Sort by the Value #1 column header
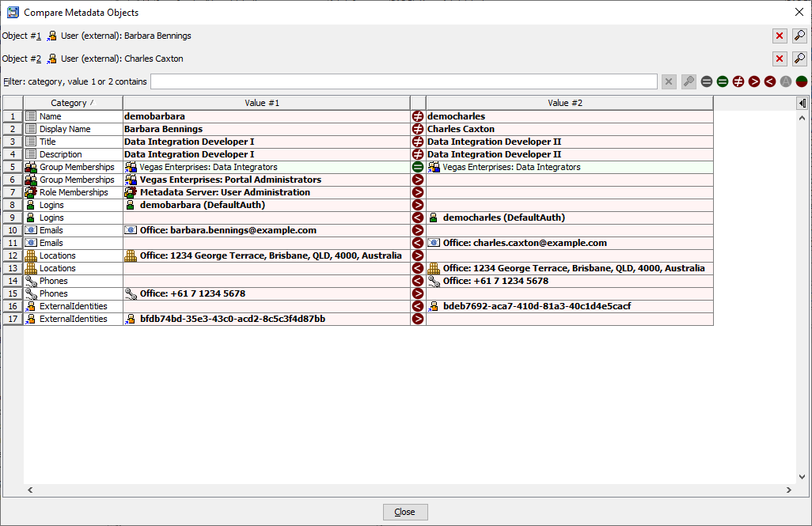This screenshot has height=526, width=812. pos(266,103)
